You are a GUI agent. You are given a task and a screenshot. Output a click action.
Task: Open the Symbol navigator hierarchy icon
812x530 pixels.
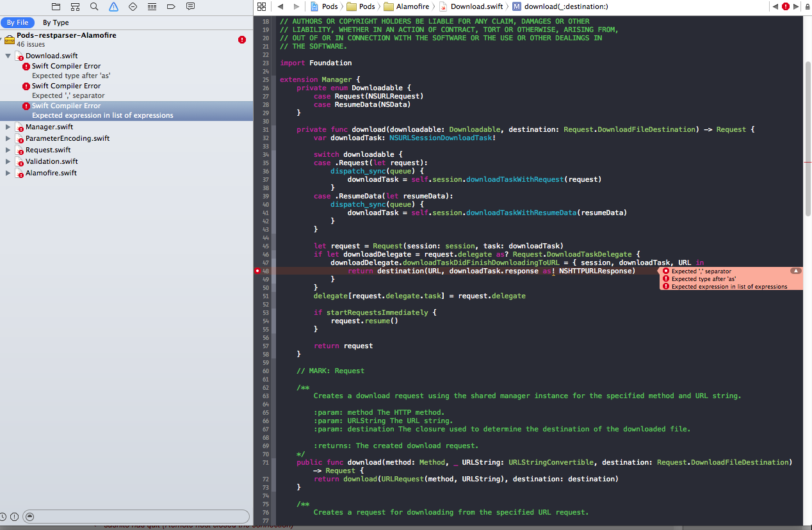pos(75,6)
